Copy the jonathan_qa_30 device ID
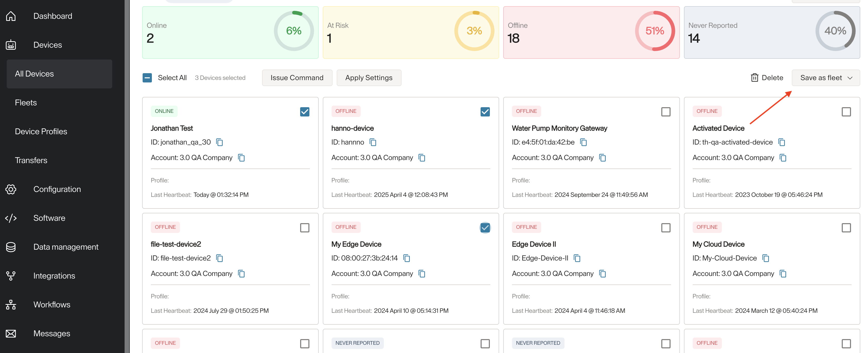 click(x=219, y=142)
